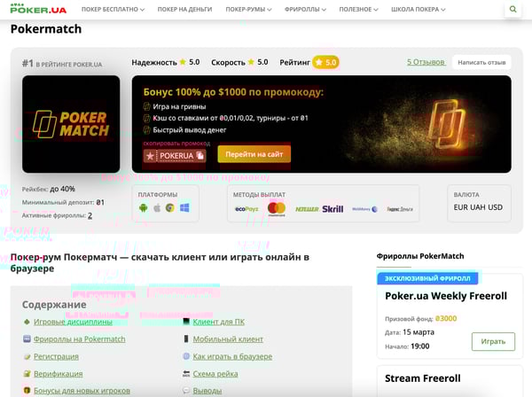Select the Chrome browser platform icon
Screen dimensions: 532x397
(170, 208)
